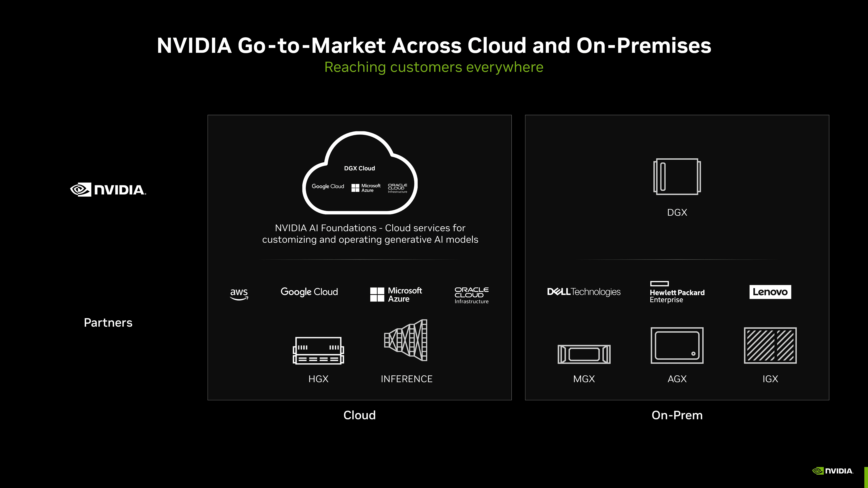Click the AWS logo in partners row
Screen dimensions: 868x488
pos(239,294)
